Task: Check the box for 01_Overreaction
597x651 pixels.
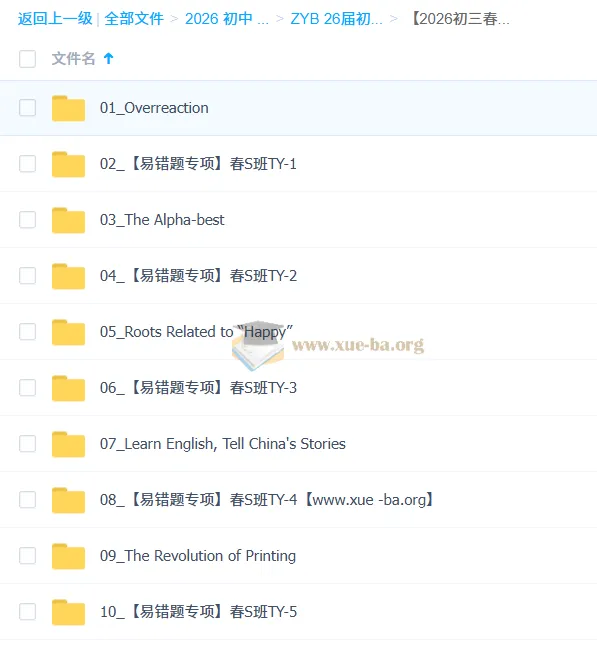Action: point(27,108)
